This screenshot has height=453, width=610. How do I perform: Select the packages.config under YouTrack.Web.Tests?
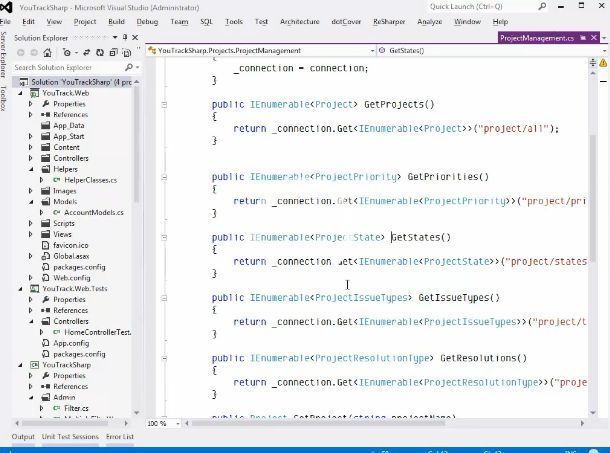click(x=79, y=354)
